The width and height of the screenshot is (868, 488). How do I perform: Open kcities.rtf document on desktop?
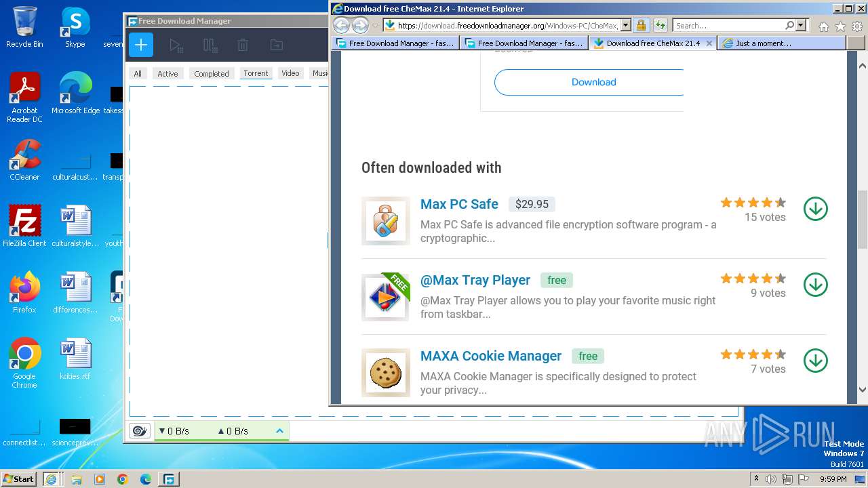[x=75, y=359]
